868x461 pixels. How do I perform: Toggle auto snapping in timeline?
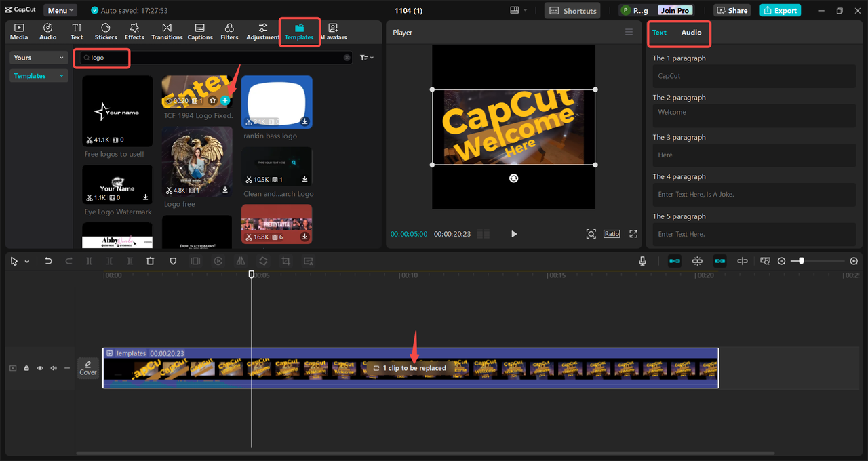[x=697, y=261]
